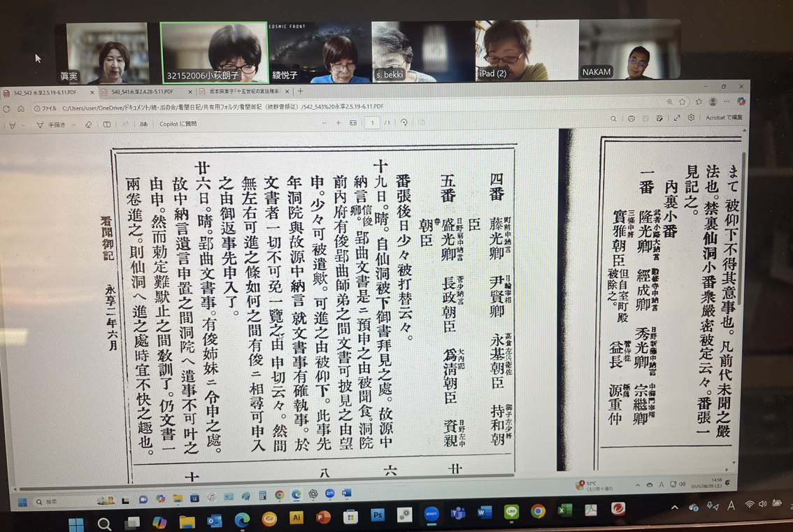Open PDF viewer settings gear

point(691,118)
